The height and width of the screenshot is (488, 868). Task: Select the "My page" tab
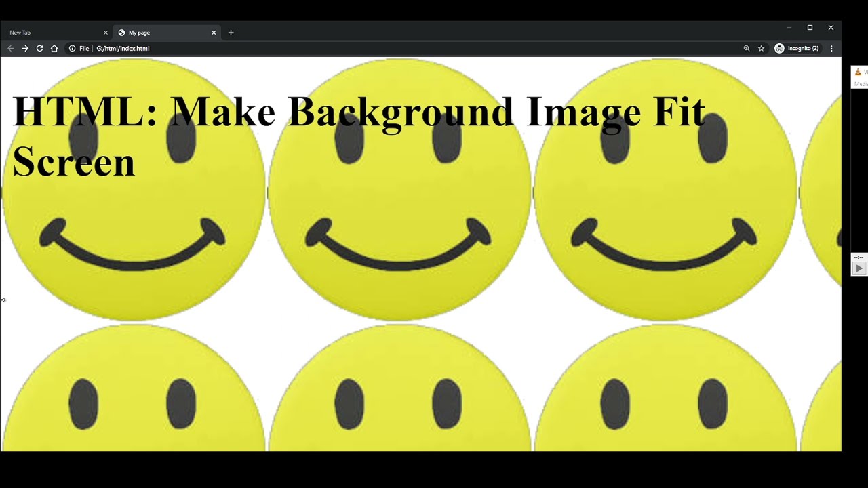(x=167, y=33)
